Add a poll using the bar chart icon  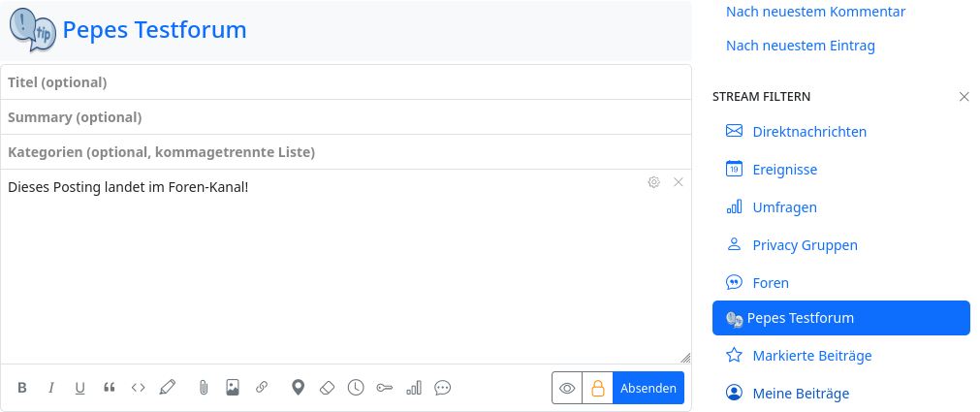(414, 388)
